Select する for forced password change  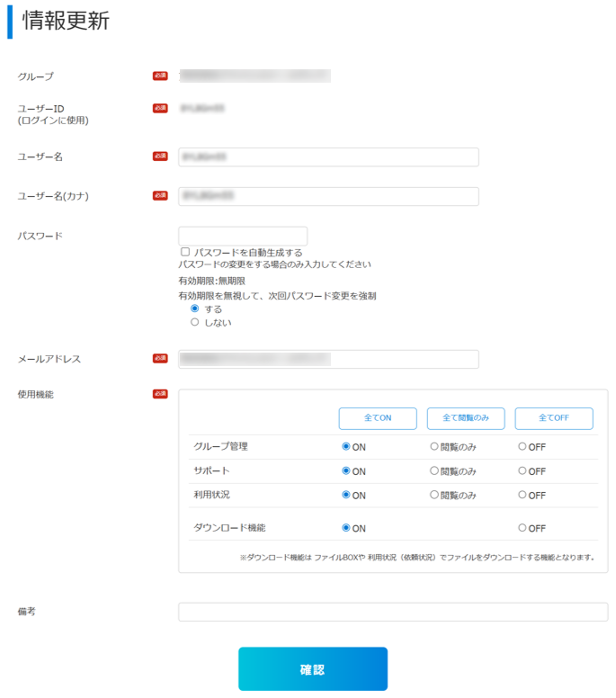click(195, 309)
